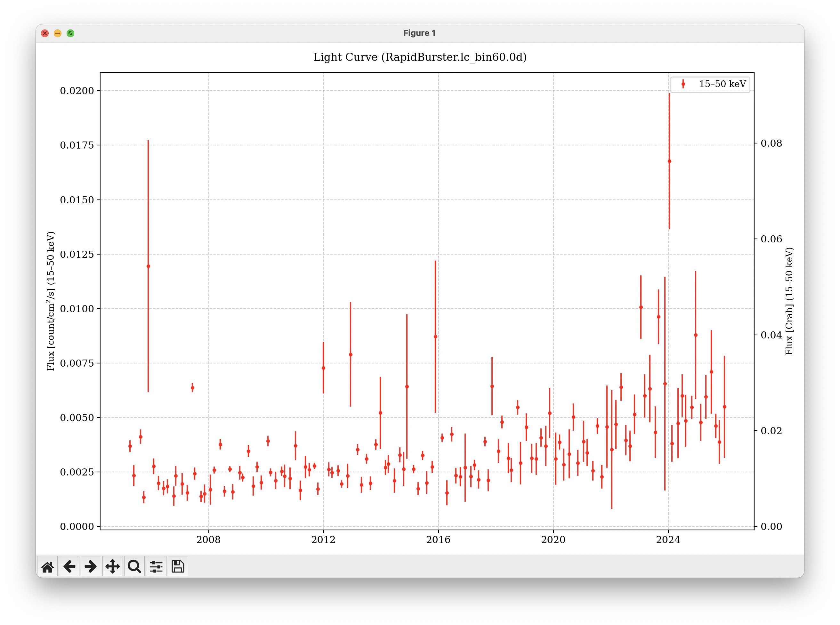Close the Figure 1 window
Image resolution: width=840 pixels, height=625 pixels.
pos(45,33)
